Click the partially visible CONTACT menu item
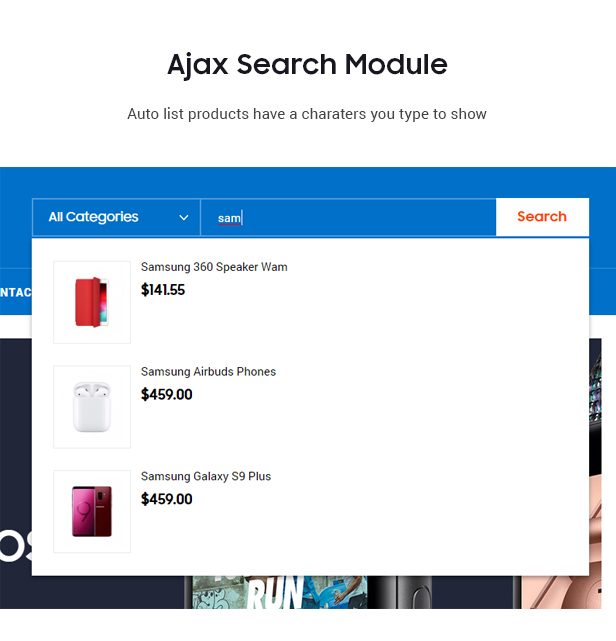616x641 pixels. (16, 292)
